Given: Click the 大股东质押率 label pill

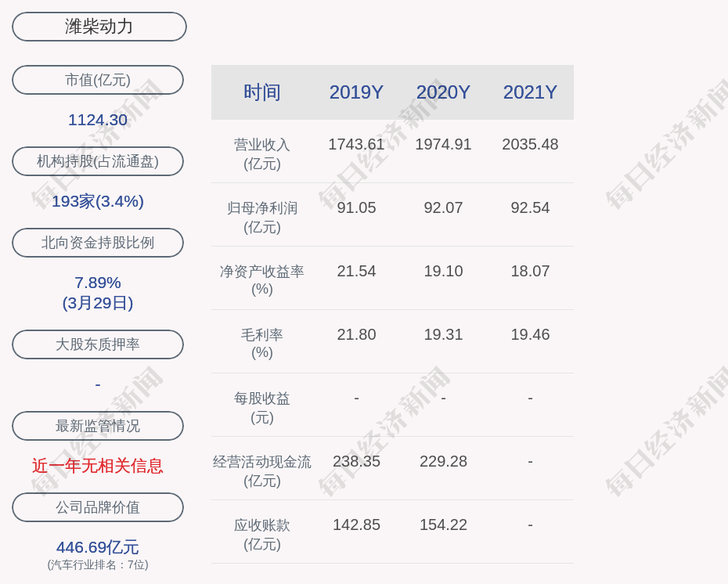Looking at the screenshot, I should click(x=98, y=344).
